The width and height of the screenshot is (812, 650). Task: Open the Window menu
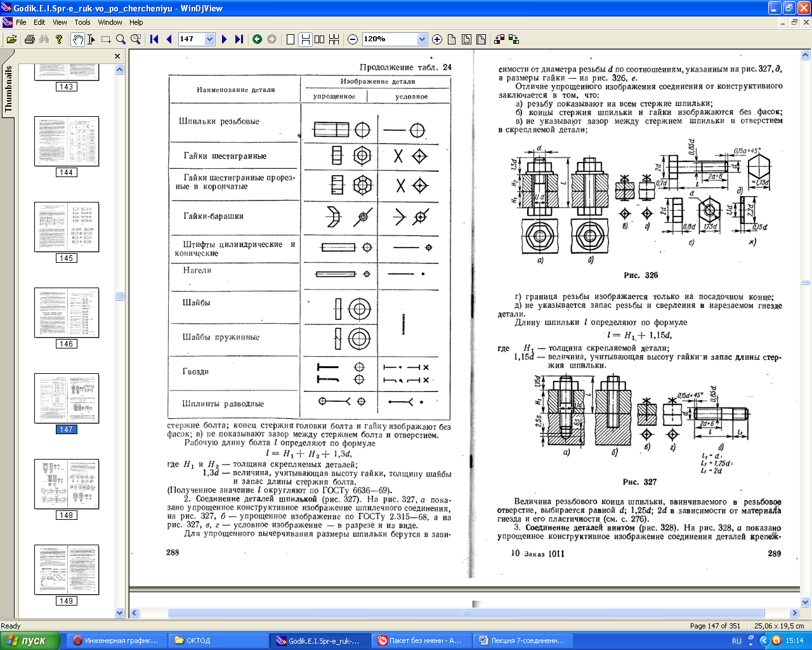(x=110, y=22)
